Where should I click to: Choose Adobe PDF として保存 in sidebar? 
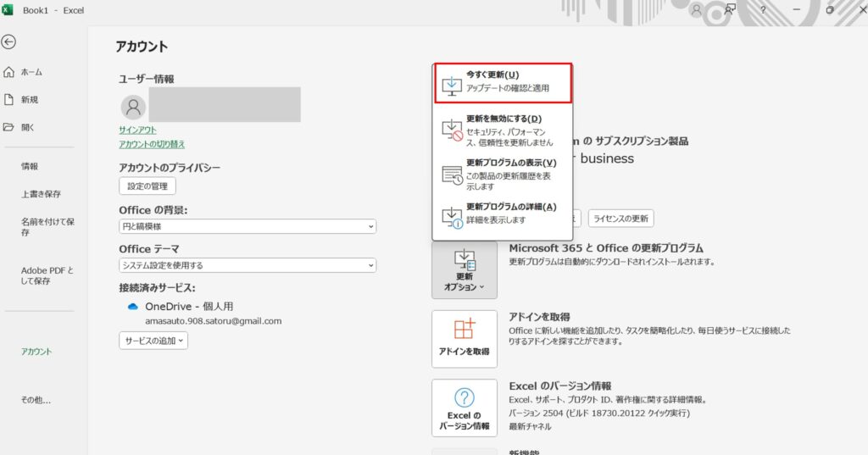click(47, 275)
